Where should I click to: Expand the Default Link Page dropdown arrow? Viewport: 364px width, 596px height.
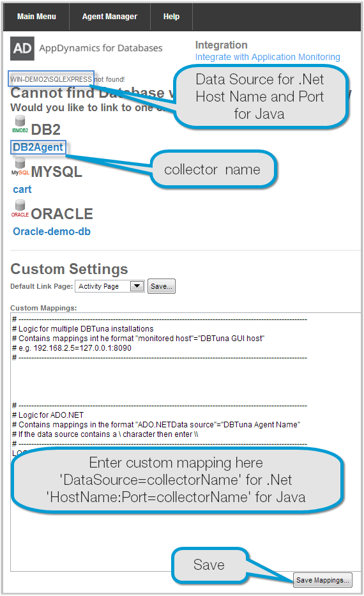pyautogui.click(x=137, y=286)
